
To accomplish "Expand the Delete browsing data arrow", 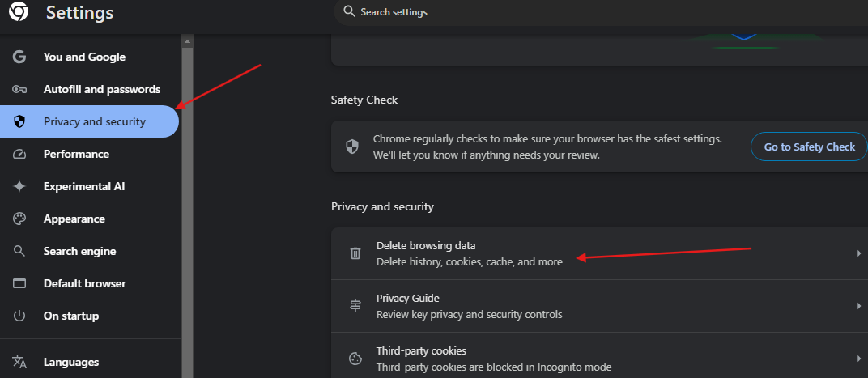I will click(859, 253).
